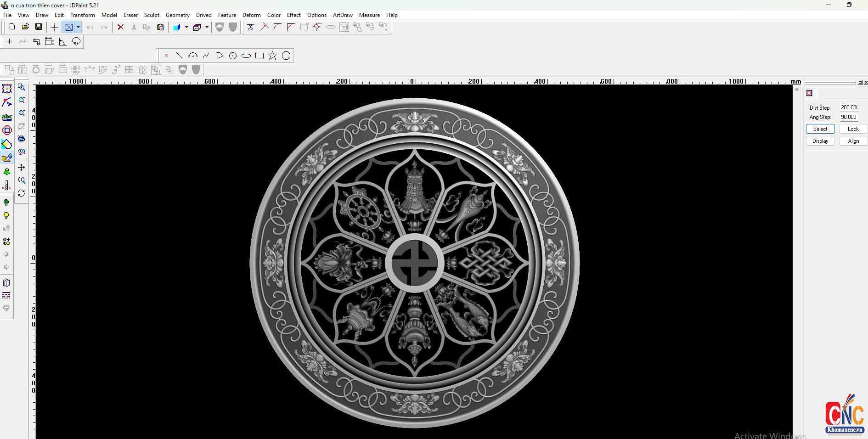Expand the dropdown beside the wireframe box icon
This screenshot has height=439, width=868.
(207, 27)
